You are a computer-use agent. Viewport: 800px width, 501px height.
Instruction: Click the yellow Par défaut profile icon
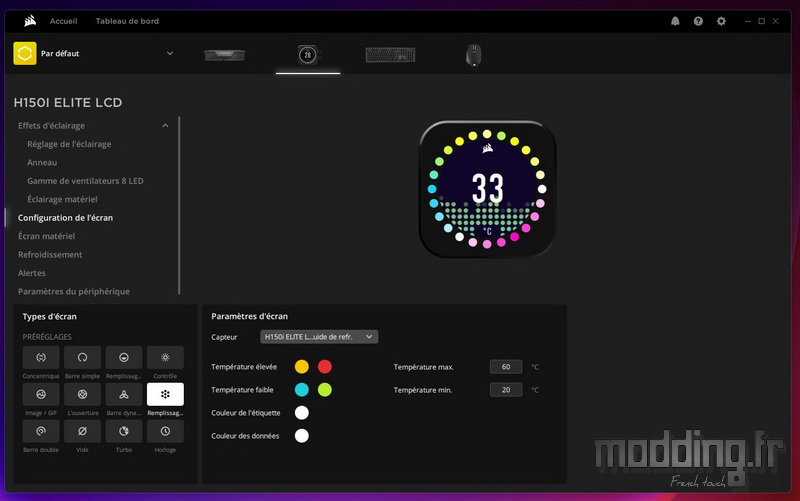pyautogui.click(x=24, y=54)
